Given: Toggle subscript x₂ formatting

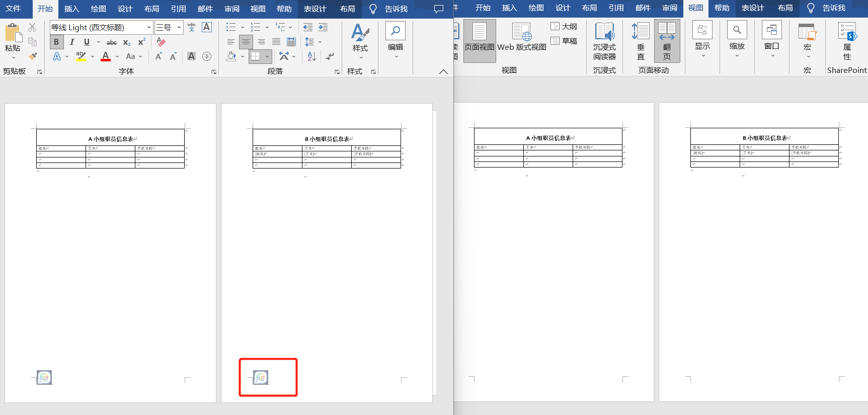Looking at the screenshot, I should click(x=127, y=42).
